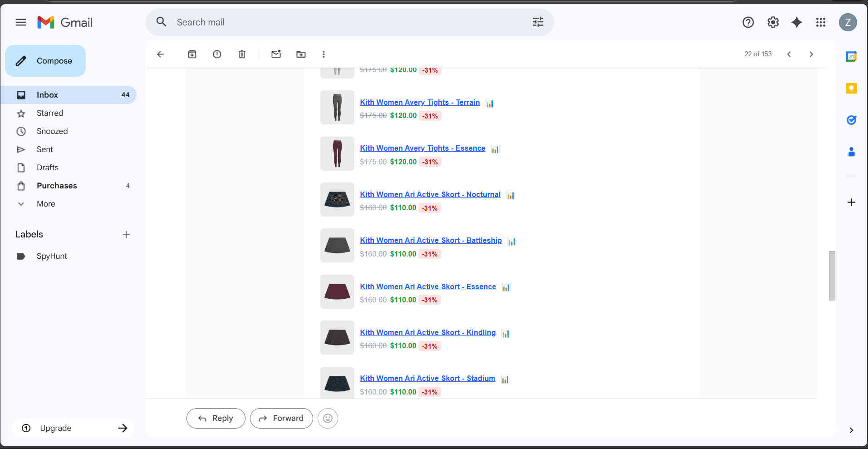Expand the More labels section
This screenshot has width=868, height=449.
click(45, 204)
